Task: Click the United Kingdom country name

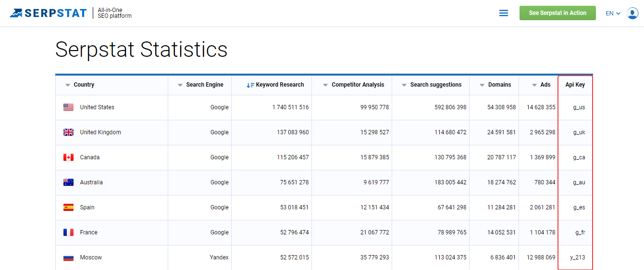Action: click(100, 132)
